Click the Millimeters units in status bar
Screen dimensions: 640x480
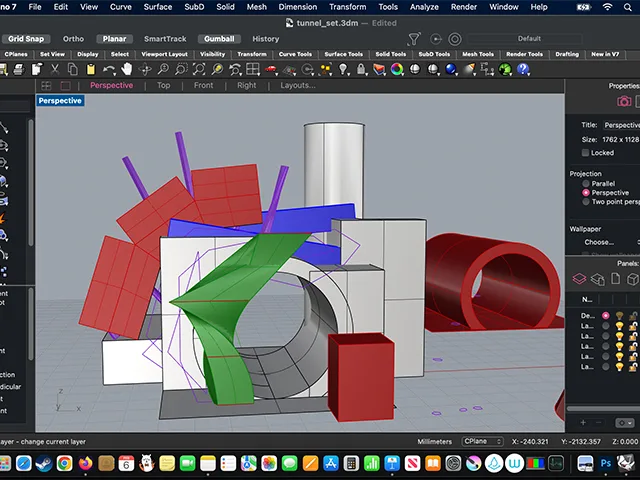(x=434, y=442)
